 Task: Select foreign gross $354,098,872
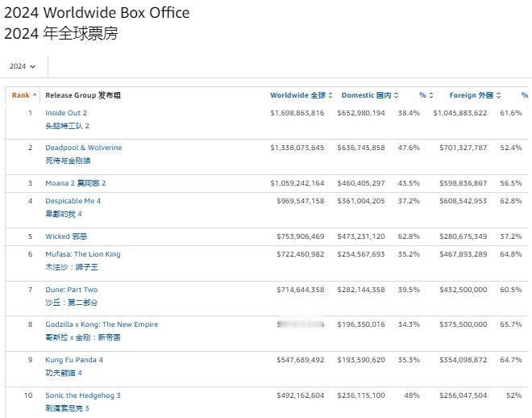click(463, 360)
